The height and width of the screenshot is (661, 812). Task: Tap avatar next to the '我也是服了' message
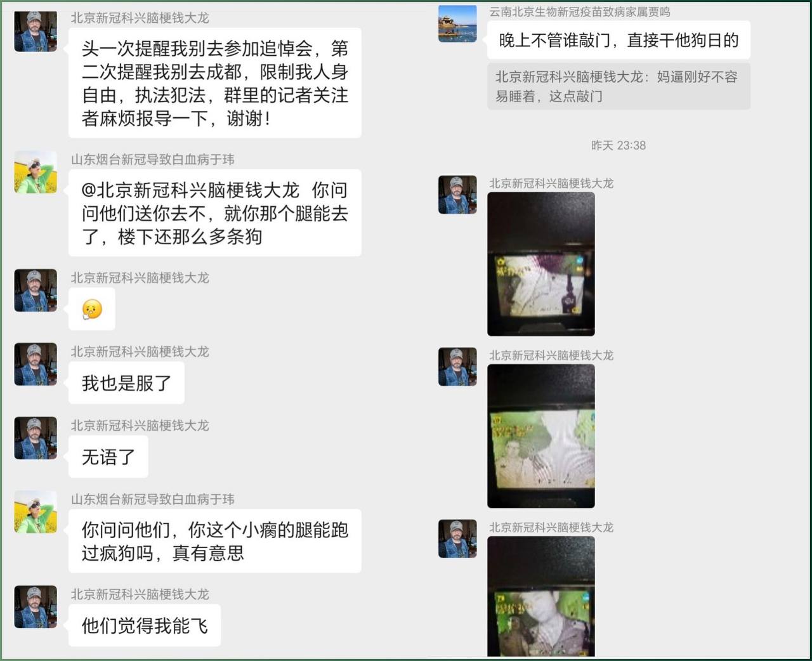(x=36, y=364)
